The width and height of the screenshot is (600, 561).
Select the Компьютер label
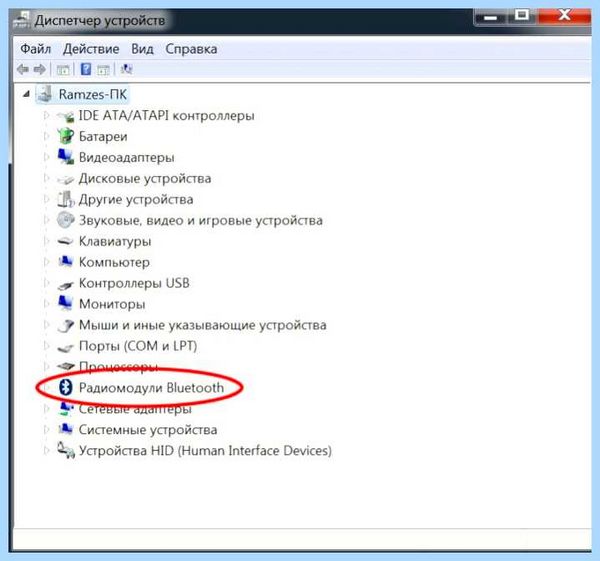(x=114, y=262)
